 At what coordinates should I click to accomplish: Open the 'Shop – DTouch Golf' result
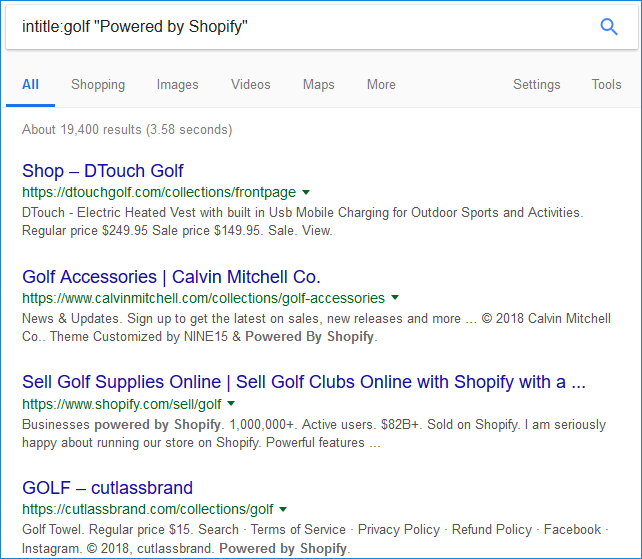[x=103, y=171]
